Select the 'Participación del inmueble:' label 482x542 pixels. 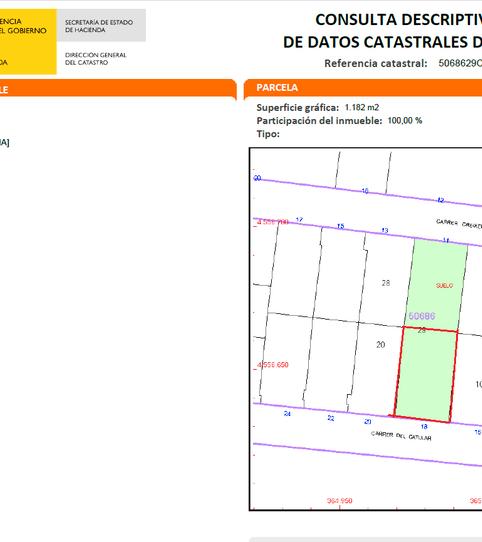319,121
